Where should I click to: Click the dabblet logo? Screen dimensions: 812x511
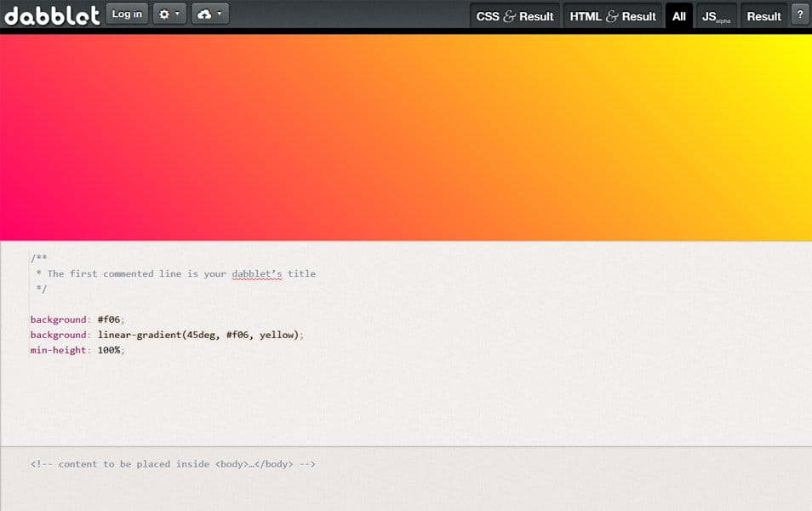pos(52,15)
